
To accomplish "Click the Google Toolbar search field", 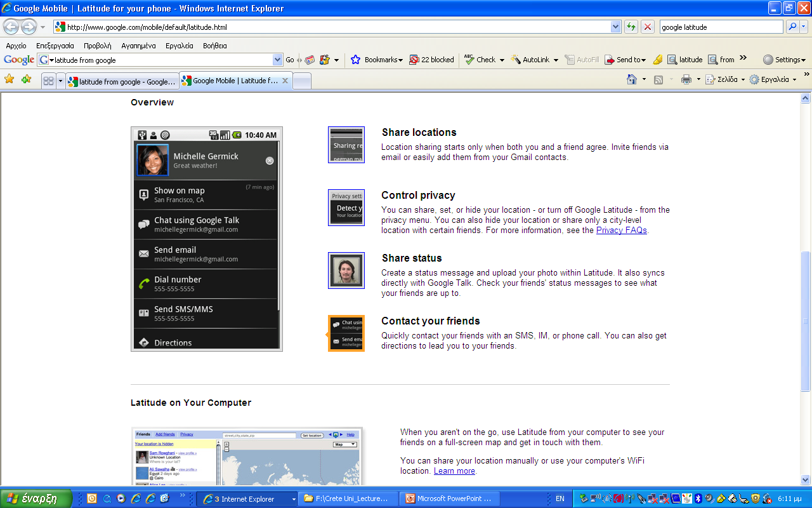I will (160, 60).
